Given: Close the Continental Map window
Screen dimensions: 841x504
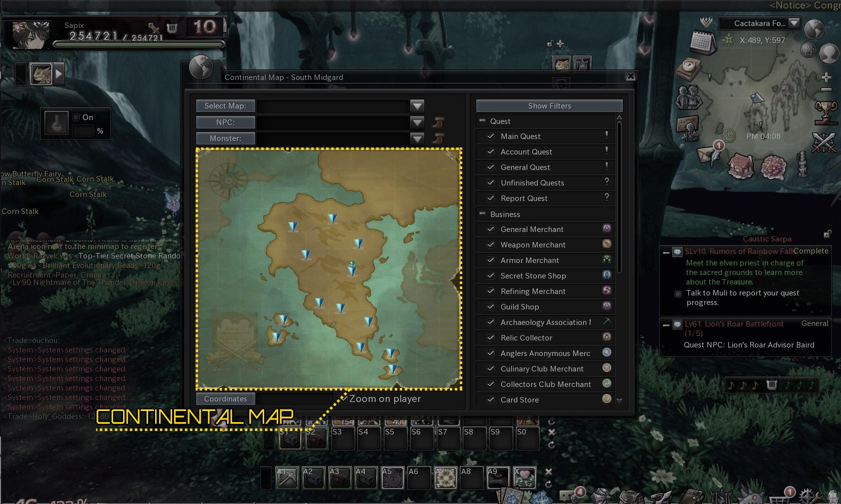Looking at the screenshot, I should [631, 76].
